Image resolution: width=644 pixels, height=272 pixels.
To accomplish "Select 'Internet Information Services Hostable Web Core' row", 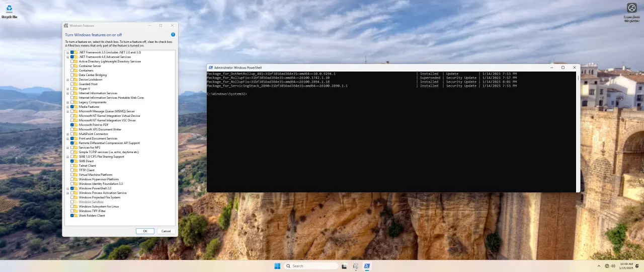I will coord(111,98).
